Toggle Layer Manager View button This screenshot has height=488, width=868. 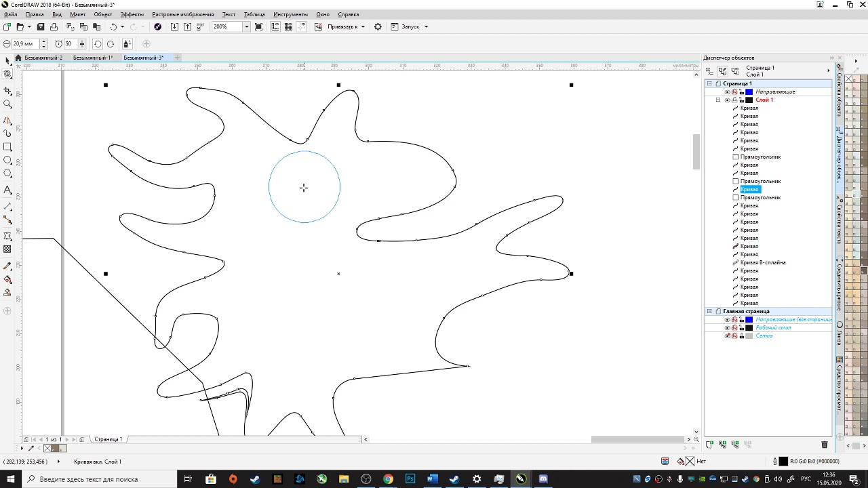736,70
